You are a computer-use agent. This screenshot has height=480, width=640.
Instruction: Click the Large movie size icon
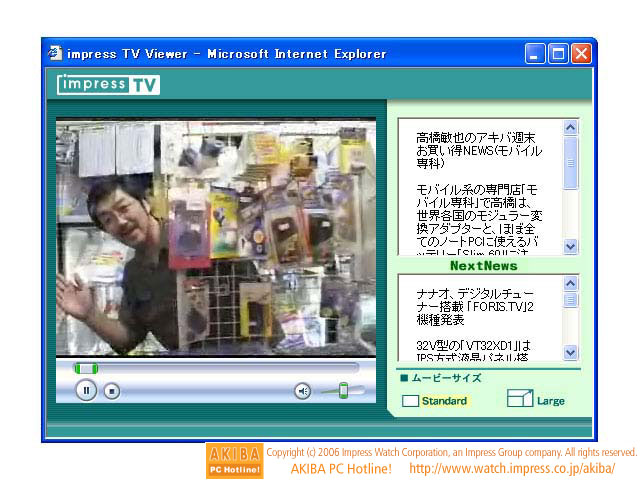pos(519,400)
